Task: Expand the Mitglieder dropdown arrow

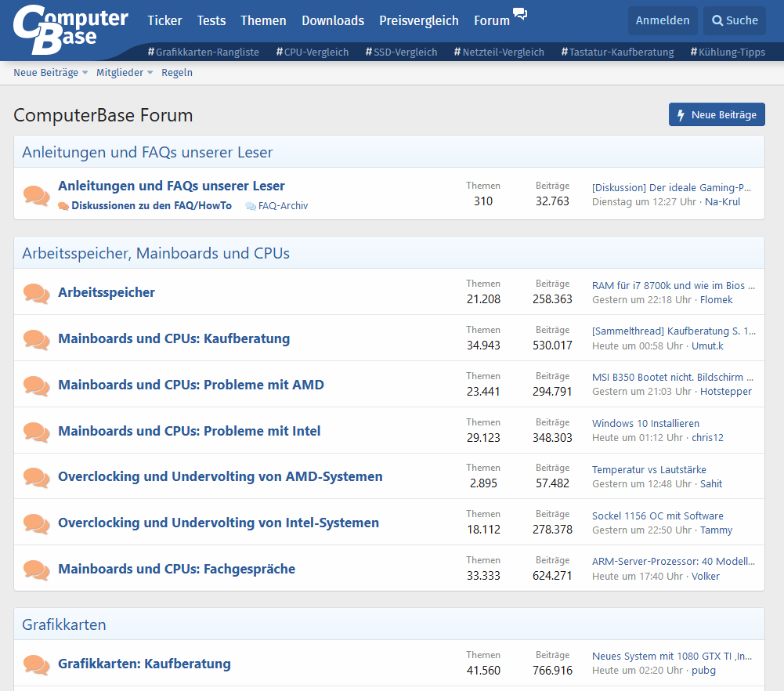Action: click(x=150, y=73)
